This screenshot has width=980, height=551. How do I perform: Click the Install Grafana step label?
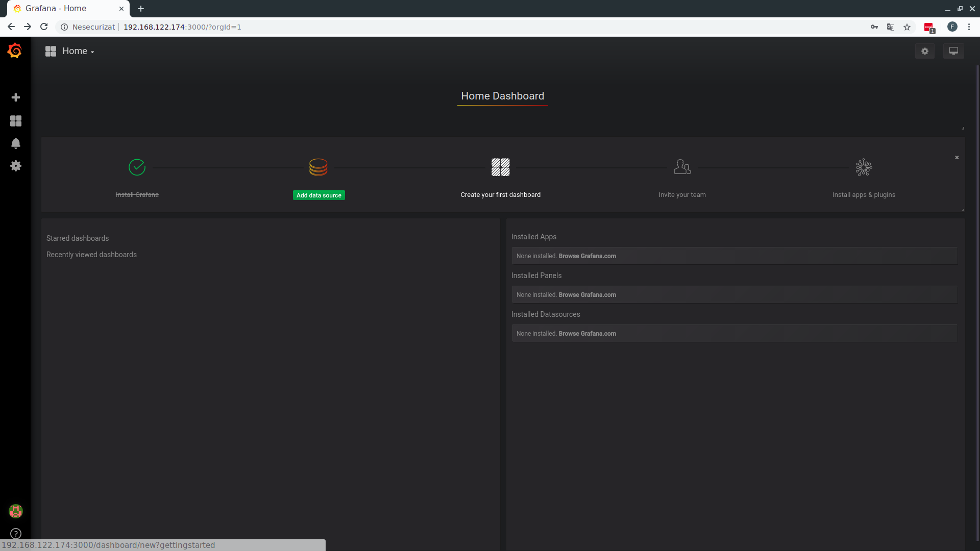[x=137, y=195]
